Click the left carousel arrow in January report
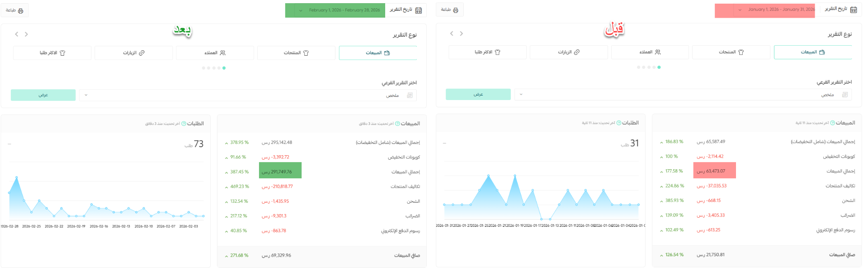 click(452, 33)
